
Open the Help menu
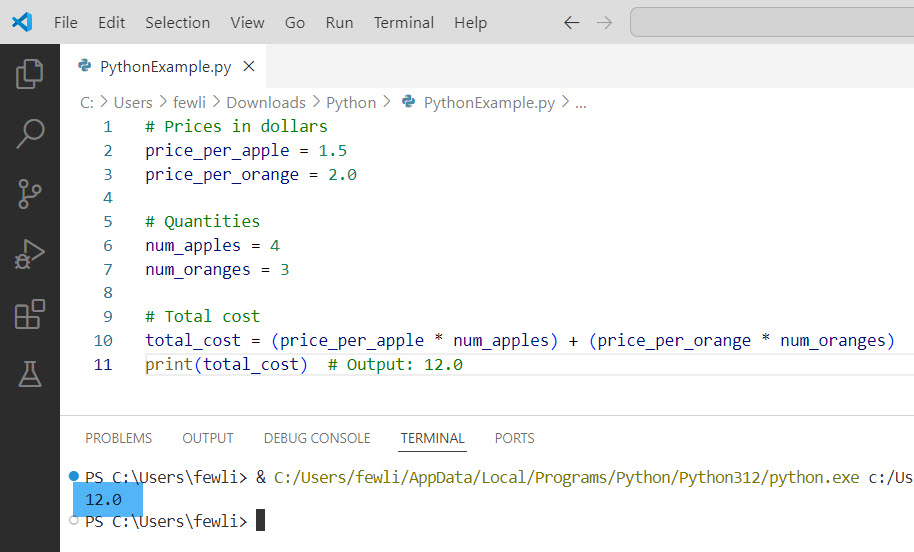click(x=470, y=23)
